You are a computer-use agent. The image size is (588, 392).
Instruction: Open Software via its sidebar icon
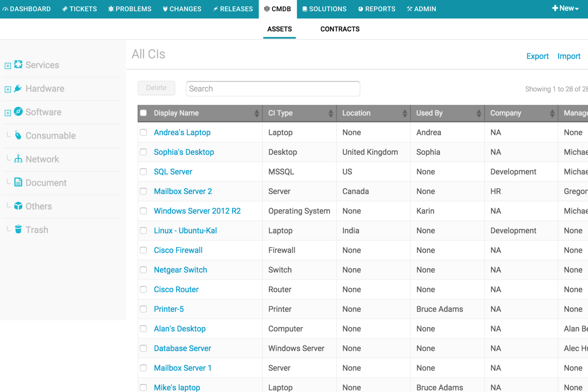18,112
